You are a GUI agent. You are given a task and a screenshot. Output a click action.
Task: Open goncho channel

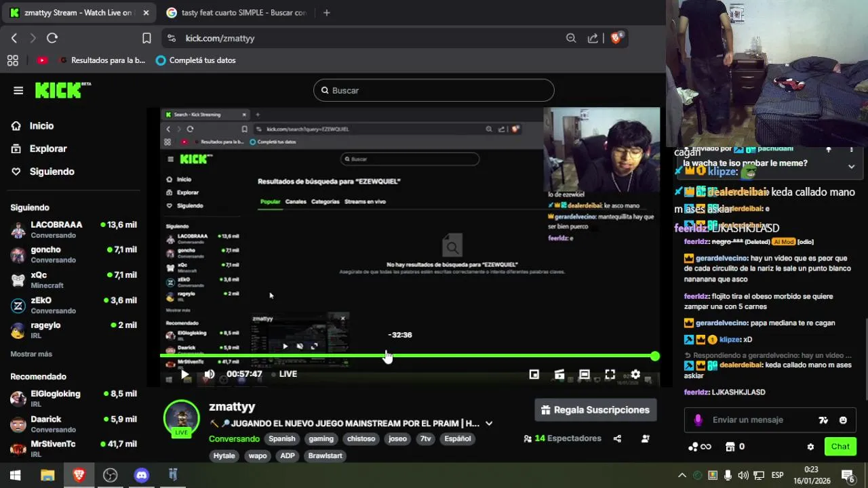click(x=73, y=255)
